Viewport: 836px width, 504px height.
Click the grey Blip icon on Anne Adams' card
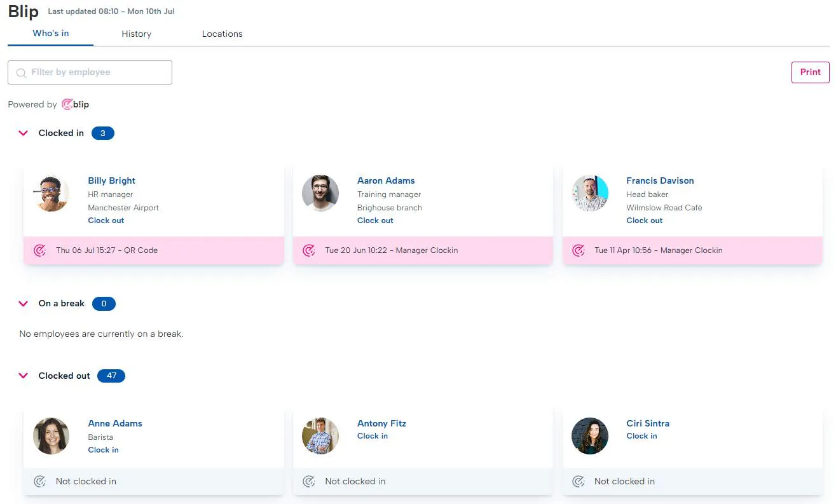point(39,482)
